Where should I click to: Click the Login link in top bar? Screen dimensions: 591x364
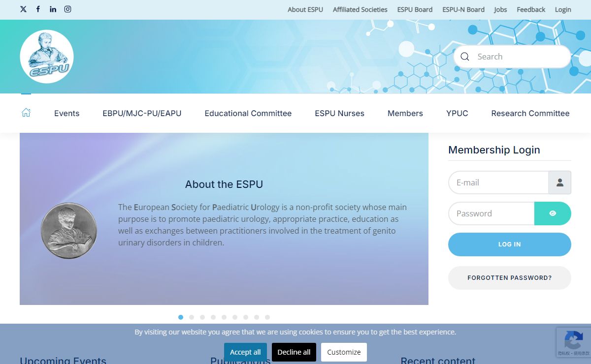tap(563, 9)
